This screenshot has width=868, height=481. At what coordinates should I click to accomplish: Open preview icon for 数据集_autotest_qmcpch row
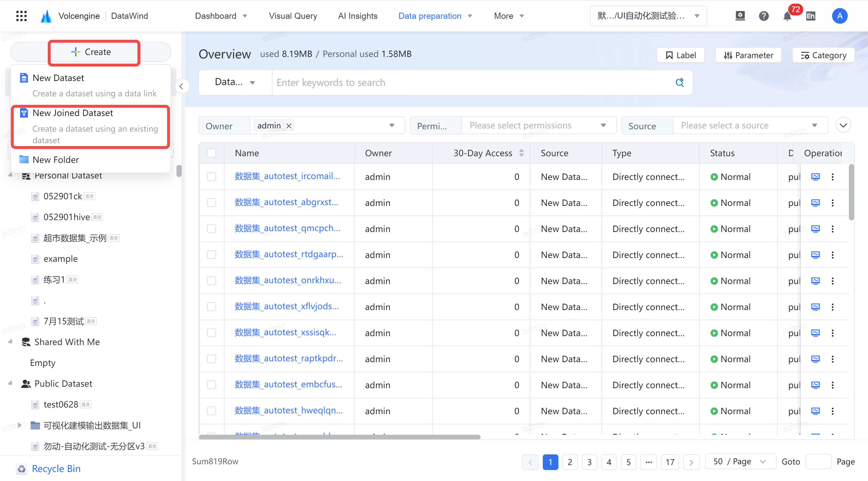click(x=815, y=229)
